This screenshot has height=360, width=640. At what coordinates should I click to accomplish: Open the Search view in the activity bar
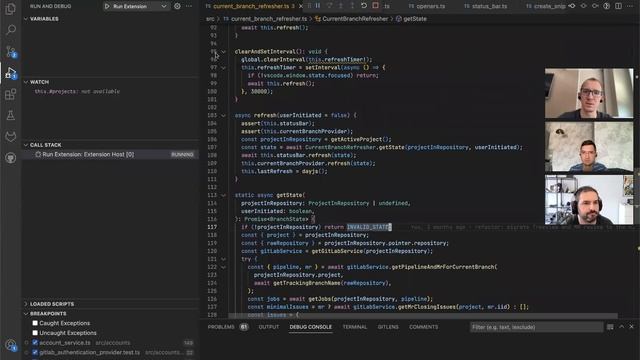11,29
